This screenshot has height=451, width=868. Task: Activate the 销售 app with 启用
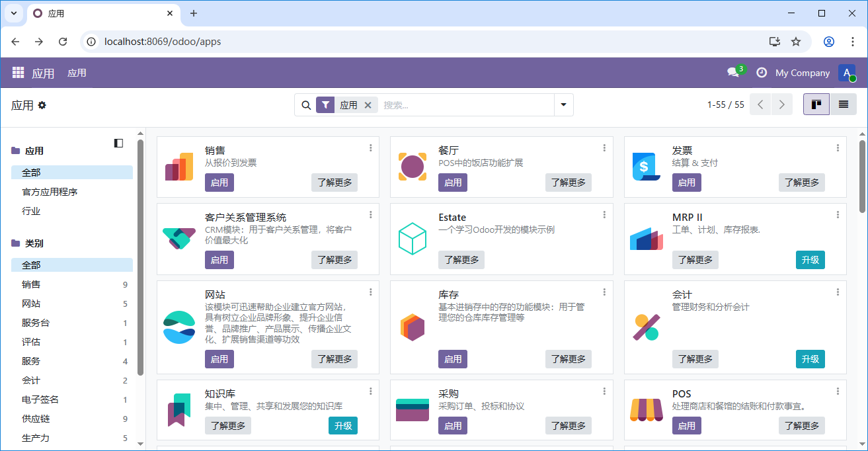pos(219,183)
